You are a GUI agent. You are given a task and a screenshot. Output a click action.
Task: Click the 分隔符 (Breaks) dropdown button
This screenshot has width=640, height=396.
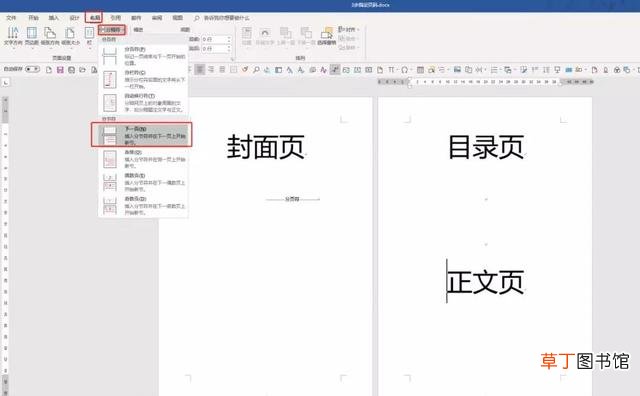pos(111,30)
